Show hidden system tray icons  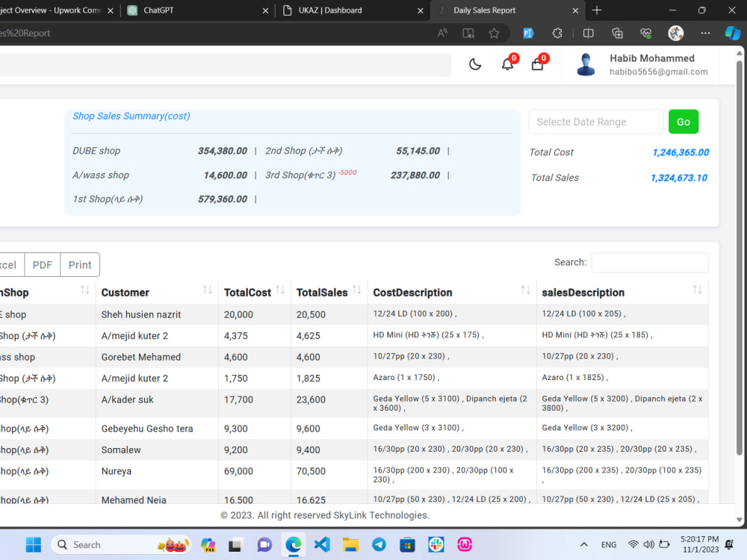point(583,545)
